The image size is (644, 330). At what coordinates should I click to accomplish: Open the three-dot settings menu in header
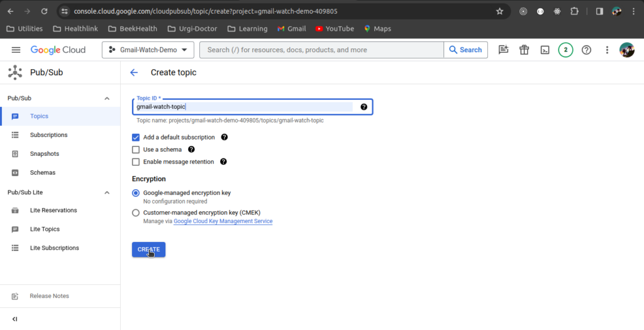point(607,50)
